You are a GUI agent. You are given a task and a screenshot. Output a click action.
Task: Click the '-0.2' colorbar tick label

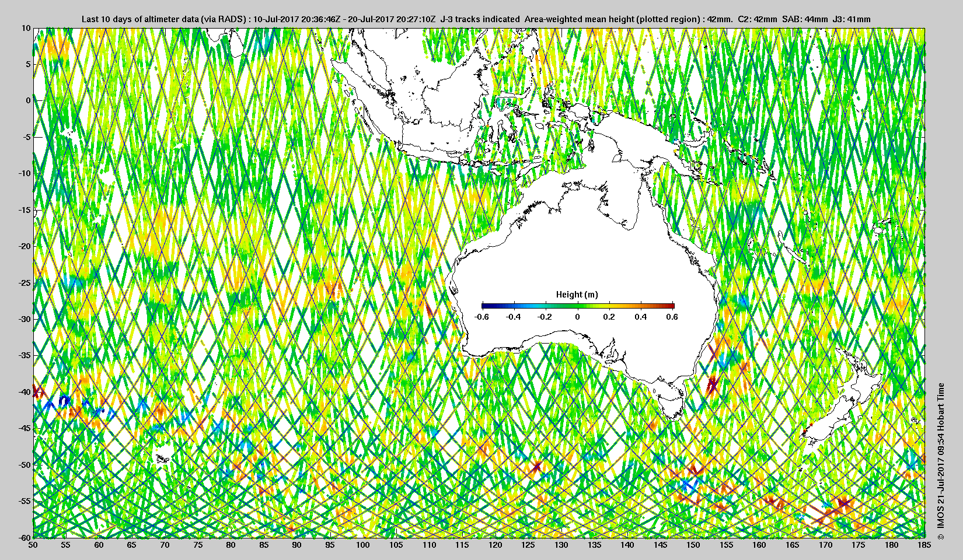point(545,317)
